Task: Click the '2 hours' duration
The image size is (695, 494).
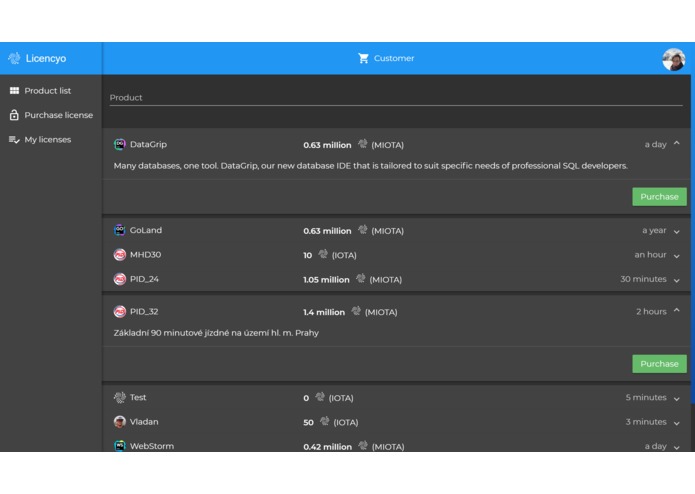Action: (x=651, y=311)
